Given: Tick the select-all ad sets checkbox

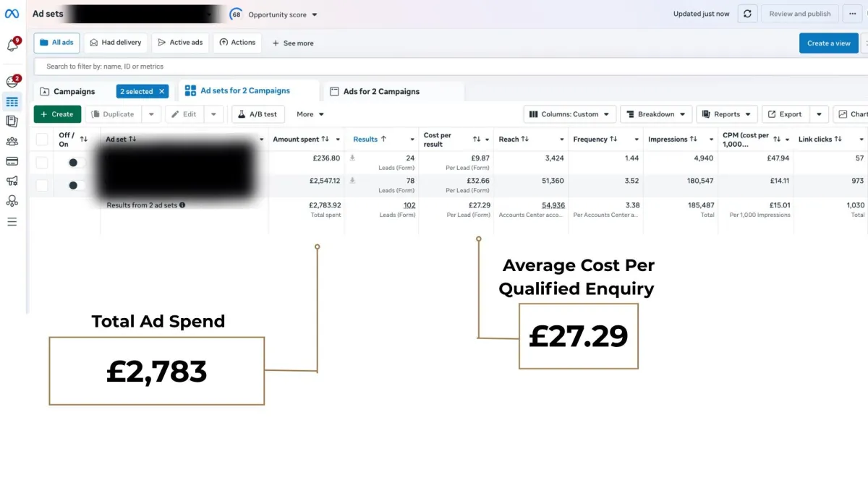Looking at the screenshot, I should click(42, 139).
